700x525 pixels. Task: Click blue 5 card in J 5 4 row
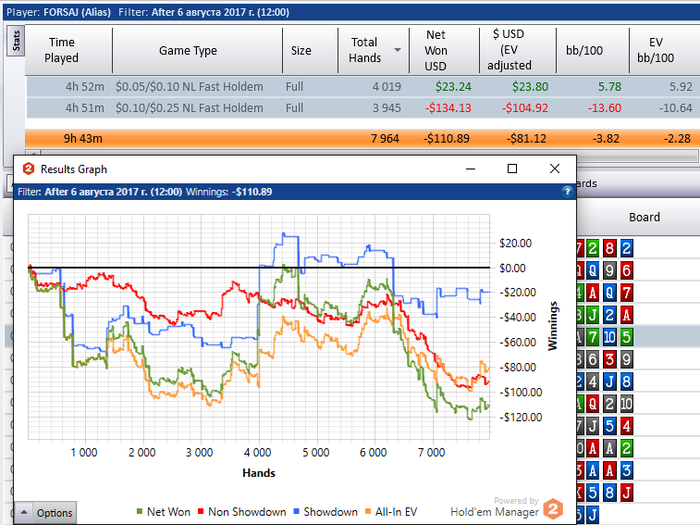coord(609,426)
